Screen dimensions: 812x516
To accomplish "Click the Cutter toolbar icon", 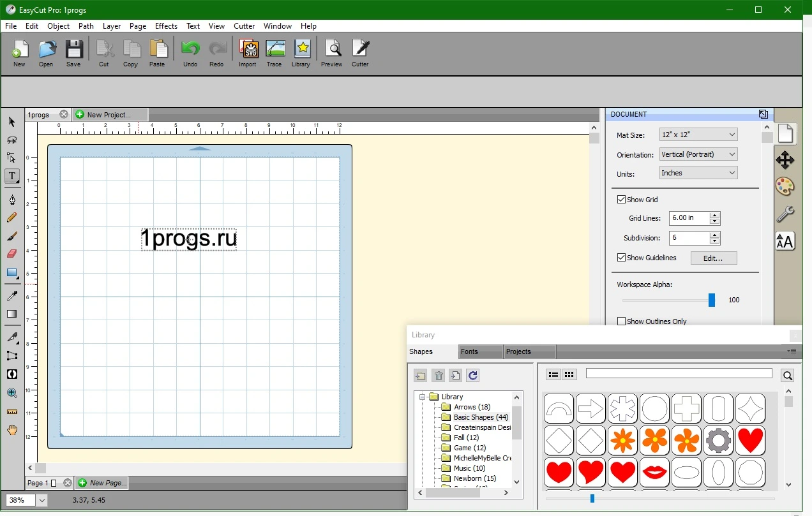I will tap(360, 53).
